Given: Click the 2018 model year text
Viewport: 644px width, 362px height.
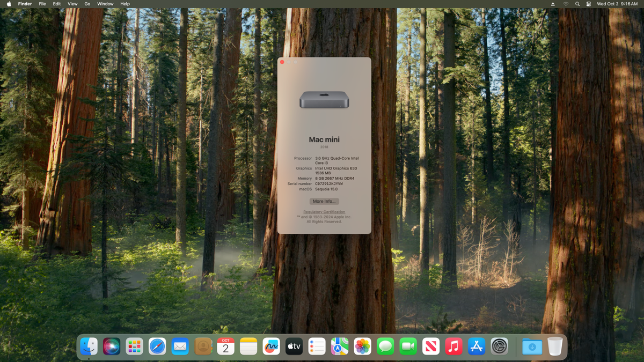Looking at the screenshot, I should click(324, 147).
